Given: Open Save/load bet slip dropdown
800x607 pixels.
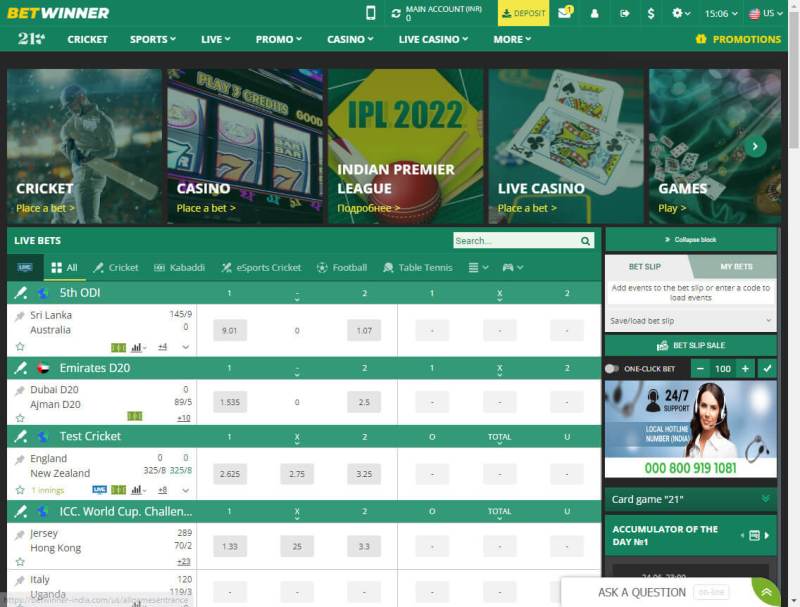Looking at the screenshot, I should 691,321.
